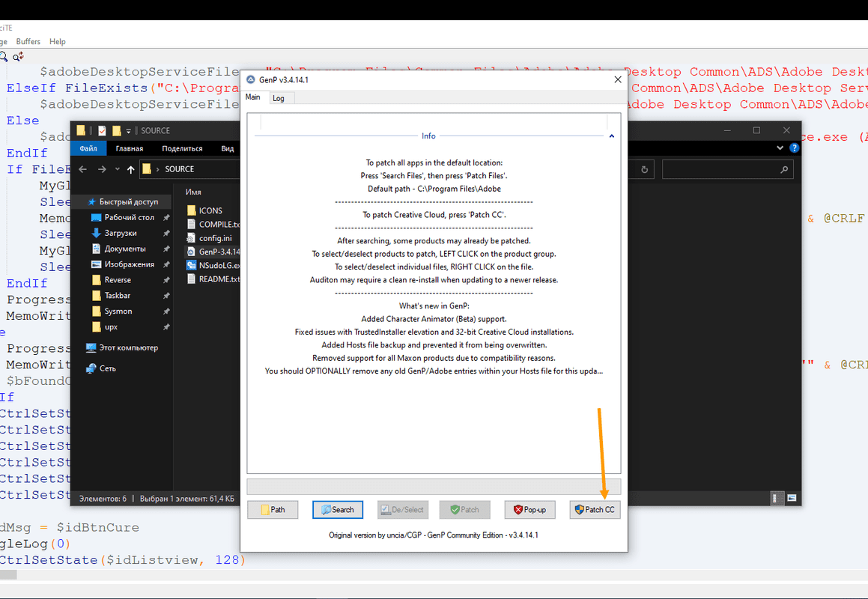Screen dimensions: 868x599
Task: Click the pin icon beside Загрузки
Action: 166,233
